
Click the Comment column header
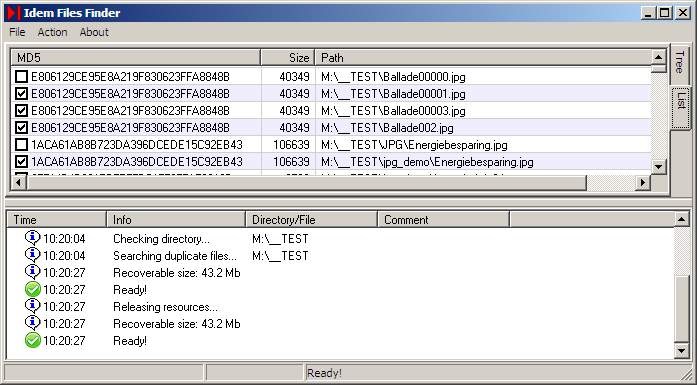click(443, 220)
